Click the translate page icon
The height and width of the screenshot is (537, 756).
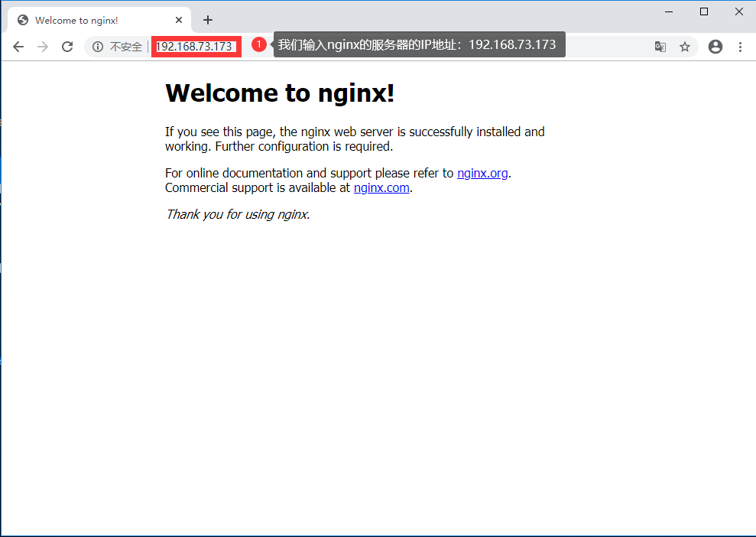660,47
